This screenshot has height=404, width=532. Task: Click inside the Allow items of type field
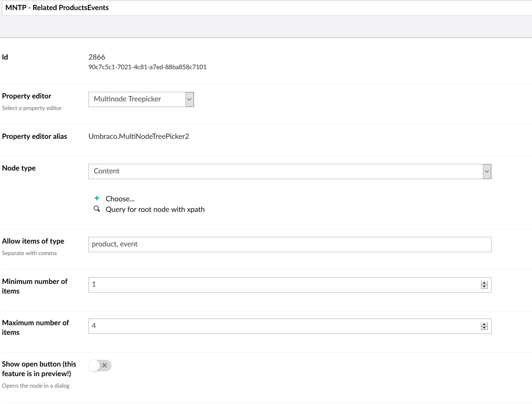[x=288, y=245]
